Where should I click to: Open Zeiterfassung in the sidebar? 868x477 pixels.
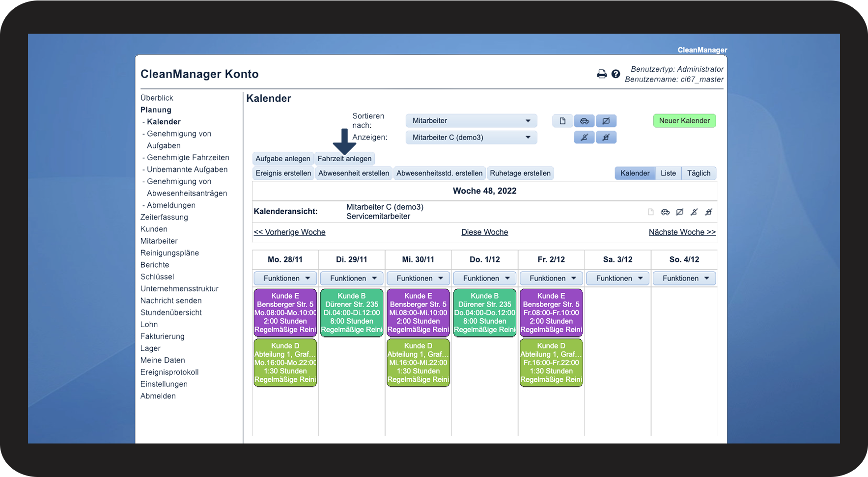(x=164, y=217)
